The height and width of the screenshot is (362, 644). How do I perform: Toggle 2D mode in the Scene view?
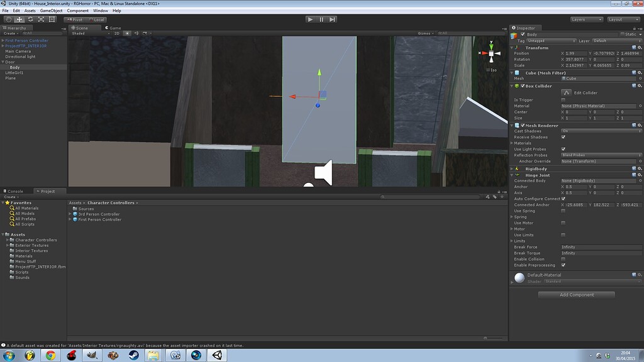click(116, 35)
